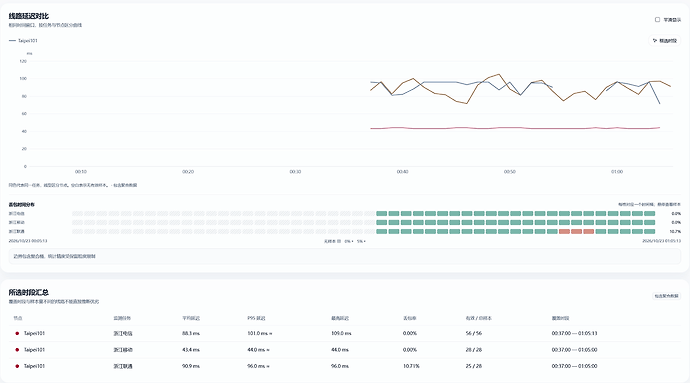This screenshot has height=383, width=690.
Task: Click the 线路延迟对比 panel heading
Action: (29, 16)
